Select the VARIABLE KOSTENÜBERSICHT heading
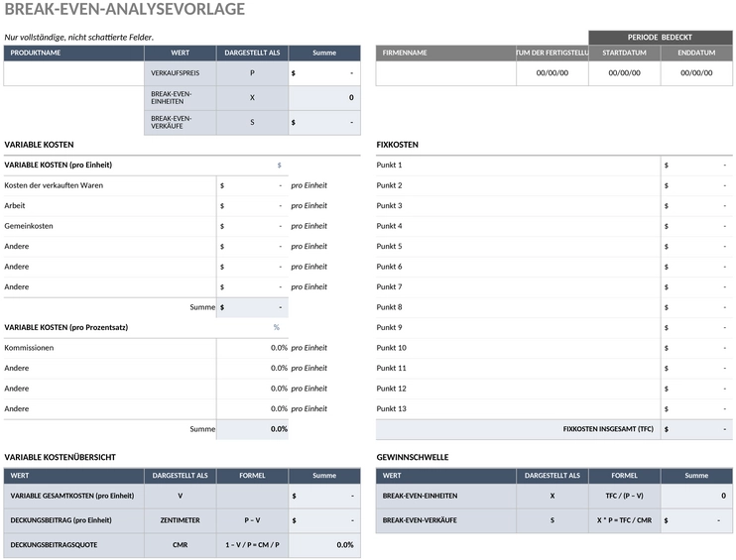The width and height of the screenshot is (736, 560). [61, 457]
